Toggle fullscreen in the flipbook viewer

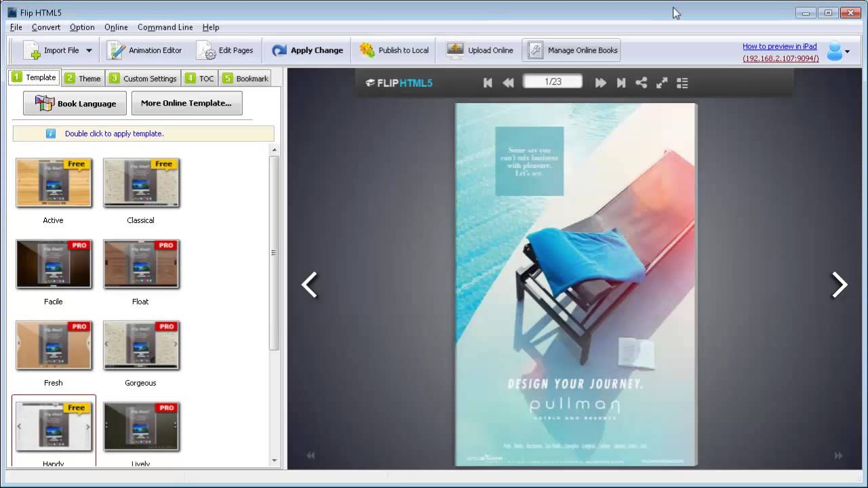point(662,83)
